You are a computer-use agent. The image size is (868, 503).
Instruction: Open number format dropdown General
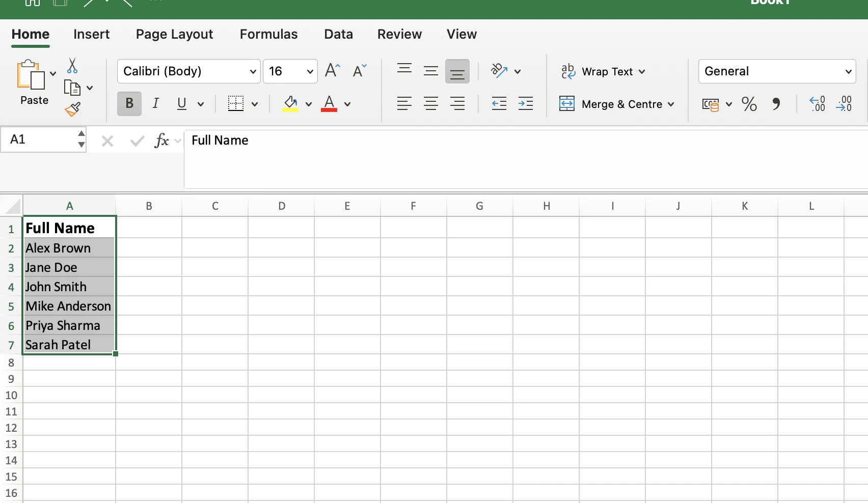[x=777, y=71]
